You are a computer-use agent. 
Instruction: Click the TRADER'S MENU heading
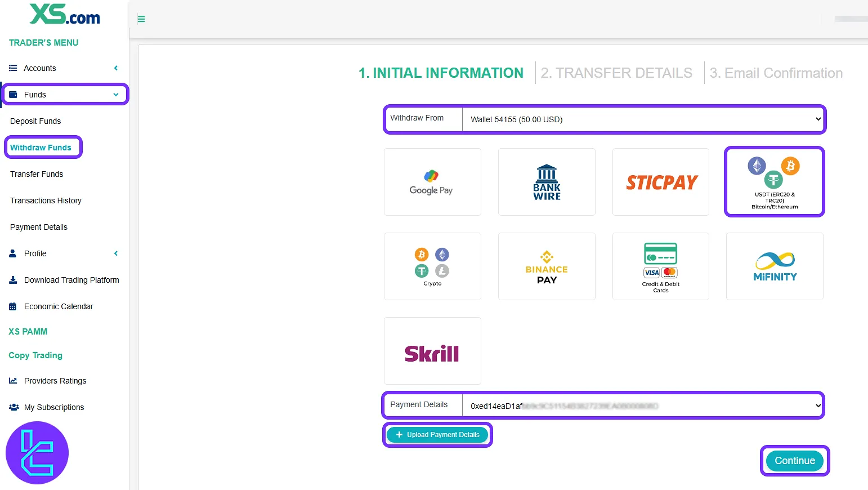(44, 43)
